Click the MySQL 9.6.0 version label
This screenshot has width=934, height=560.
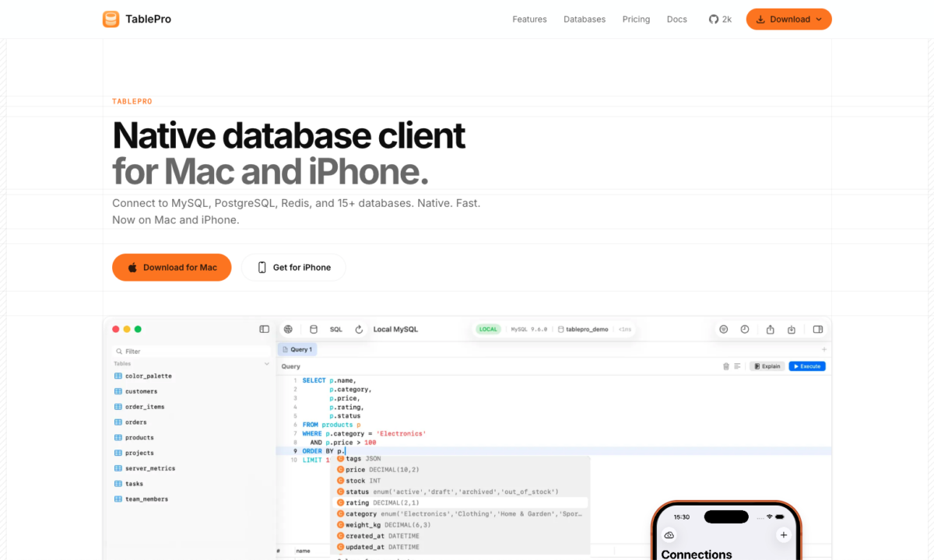point(529,330)
